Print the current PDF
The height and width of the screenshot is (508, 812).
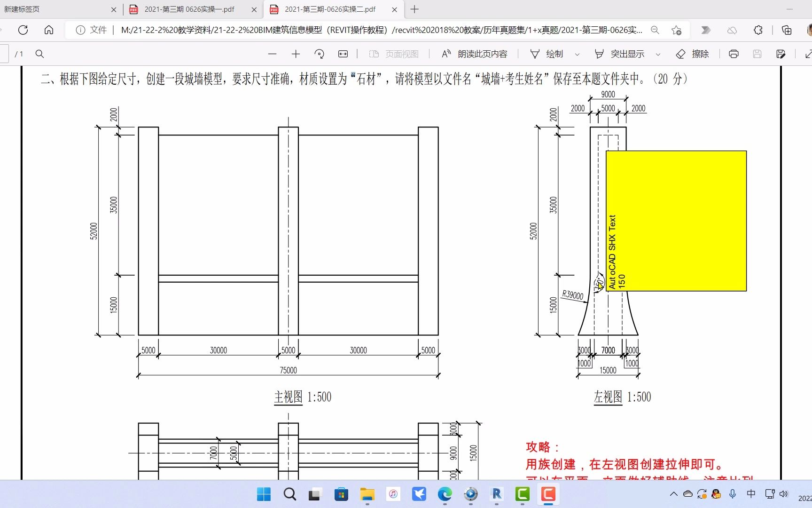[733, 54]
